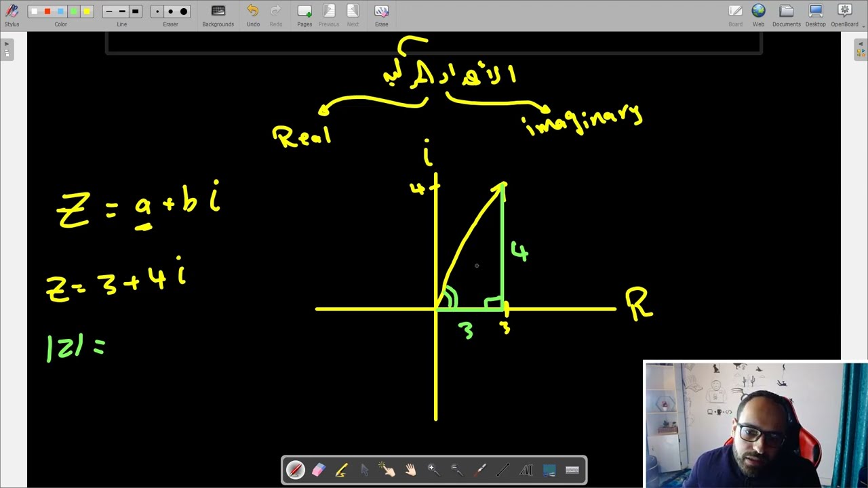Select the Write text tool
Image resolution: width=868 pixels, height=488 pixels.
pyautogui.click(x=526, y=470)
